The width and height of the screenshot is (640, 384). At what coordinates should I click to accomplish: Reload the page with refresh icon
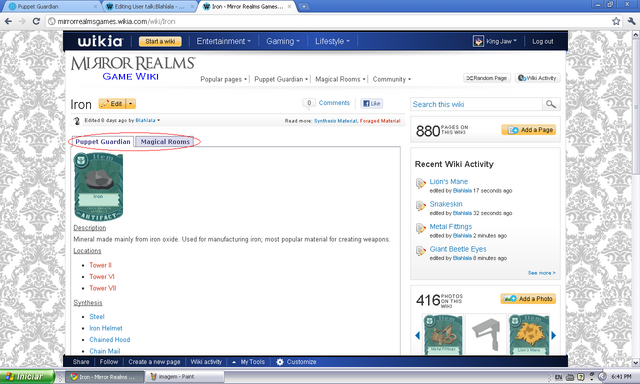(36, 21)
